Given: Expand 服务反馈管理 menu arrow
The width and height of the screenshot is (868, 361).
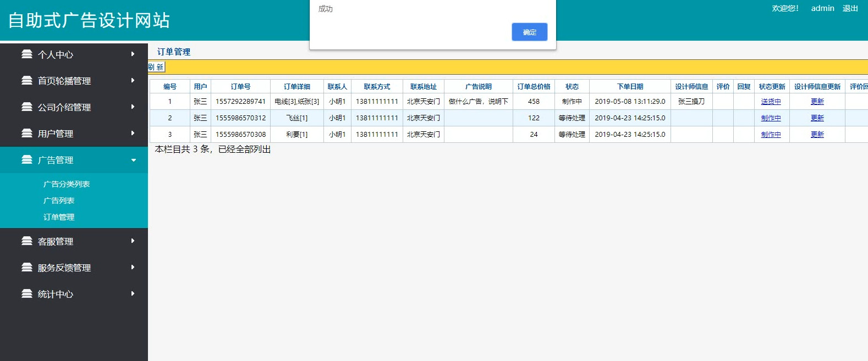Looking at the screenshot, I should click(133, 267).
